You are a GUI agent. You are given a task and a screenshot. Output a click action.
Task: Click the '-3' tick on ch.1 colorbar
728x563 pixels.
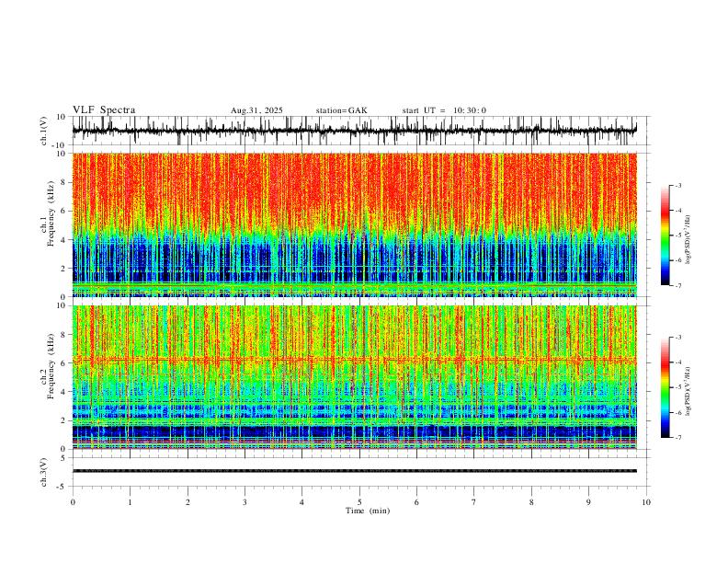pos(677,185)
